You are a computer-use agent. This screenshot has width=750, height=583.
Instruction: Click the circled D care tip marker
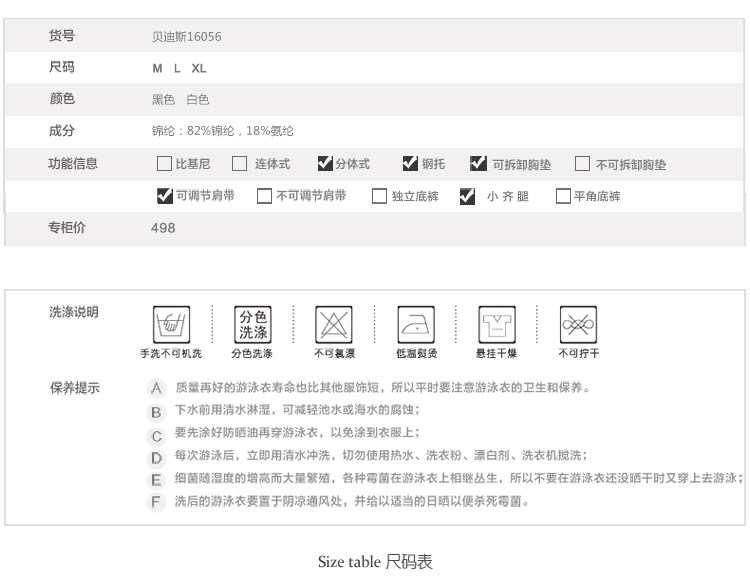coord(156,458)
